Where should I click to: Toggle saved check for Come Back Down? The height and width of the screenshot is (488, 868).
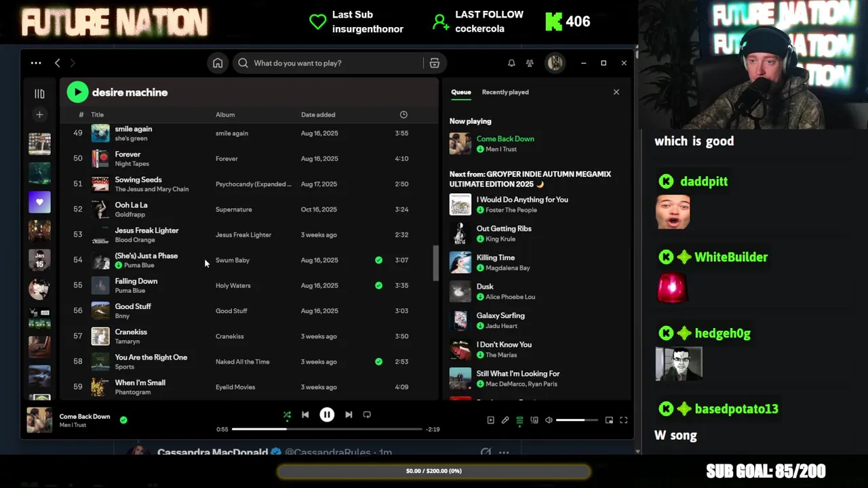click(x=123, y=420)
